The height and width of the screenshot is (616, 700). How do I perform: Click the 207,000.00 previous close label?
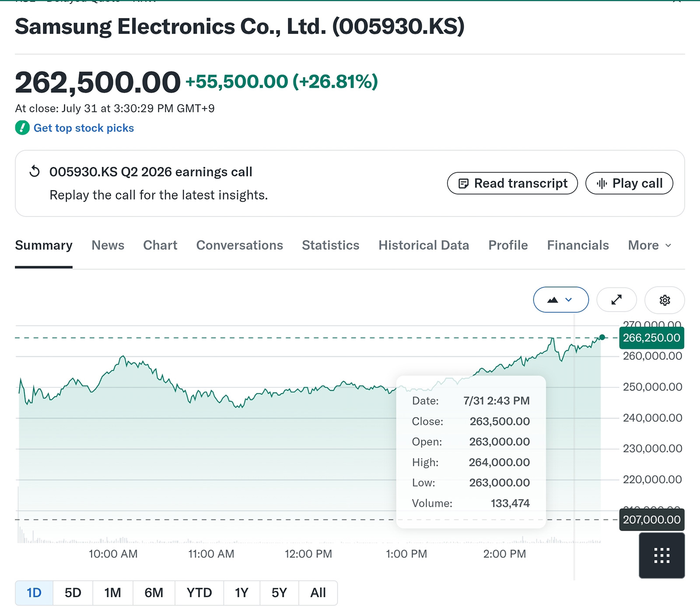coord(651,520)
